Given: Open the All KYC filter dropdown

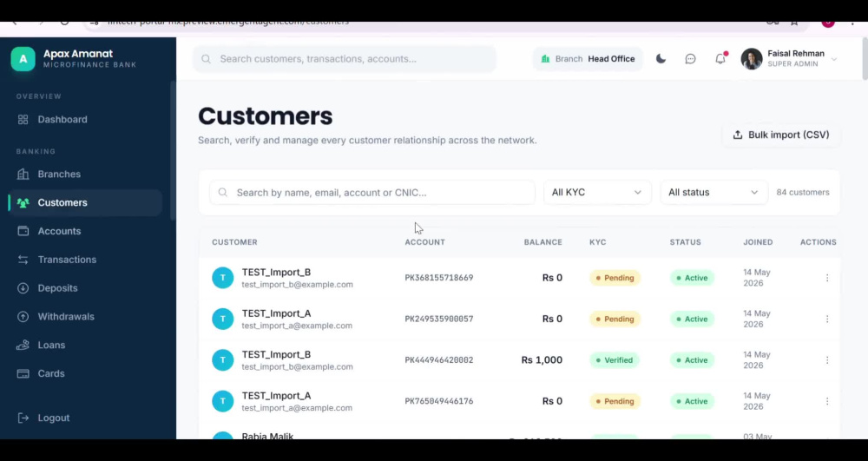Looking at the screenshot, I should pos(597,193).
